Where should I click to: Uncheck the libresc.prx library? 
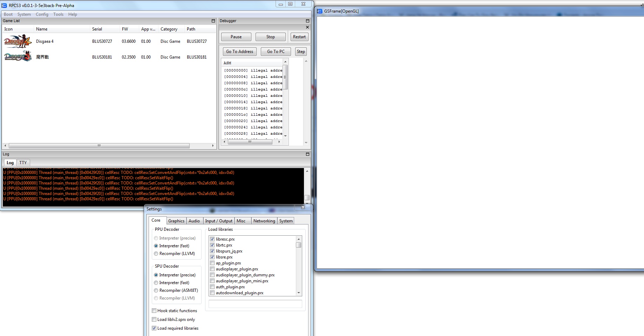pyautogui.click(x=212, y=239)
